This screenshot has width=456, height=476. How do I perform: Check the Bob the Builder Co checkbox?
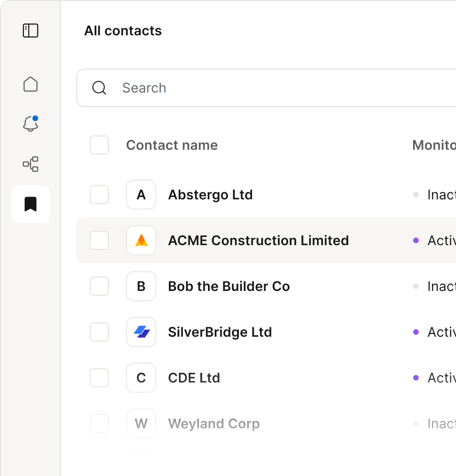[x=99, y=286]
